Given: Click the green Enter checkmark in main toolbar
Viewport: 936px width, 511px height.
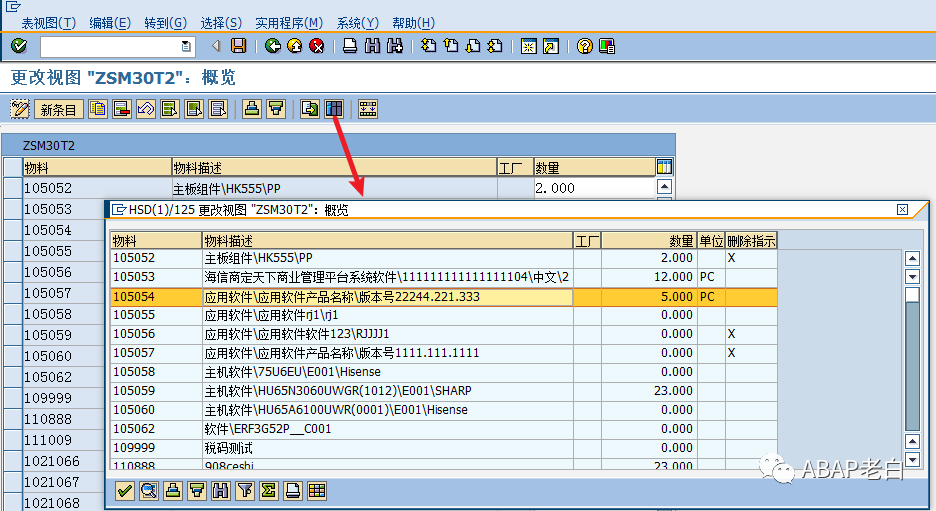Looking at the screenshot, I should [x=19, y=45].
